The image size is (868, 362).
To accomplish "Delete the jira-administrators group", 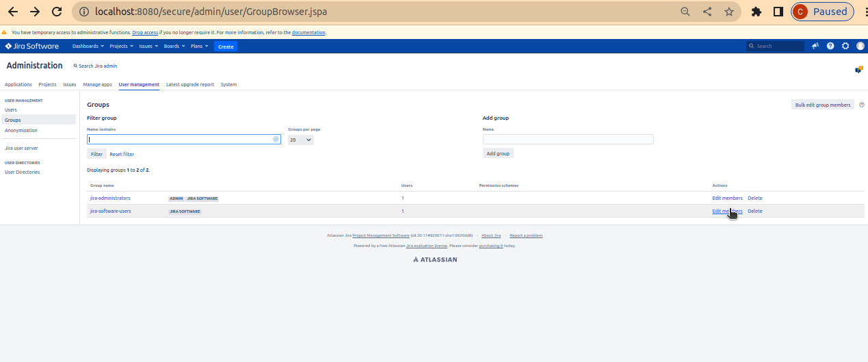I will (x=755, y=198).
